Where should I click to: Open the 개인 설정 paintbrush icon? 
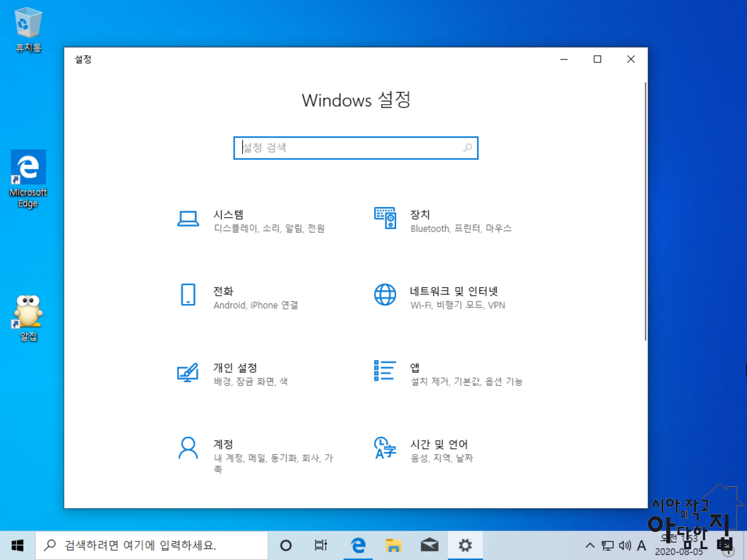click(188, 372)
